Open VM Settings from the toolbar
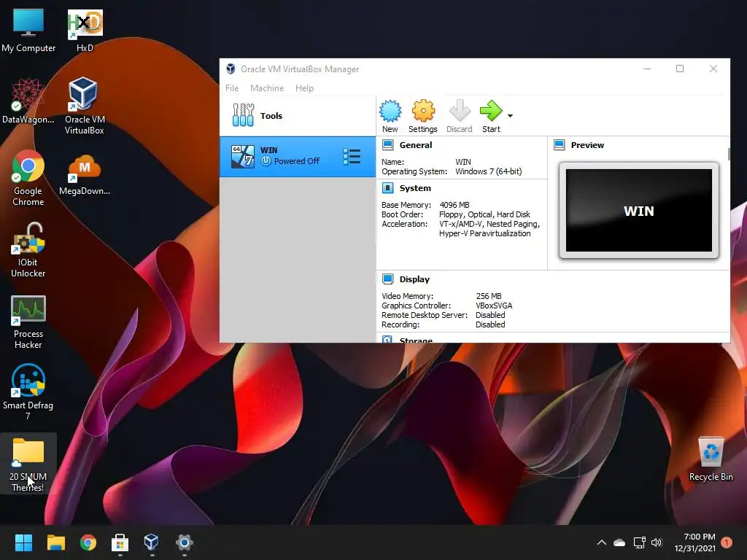Screen dimensions: 747x560 422,116
